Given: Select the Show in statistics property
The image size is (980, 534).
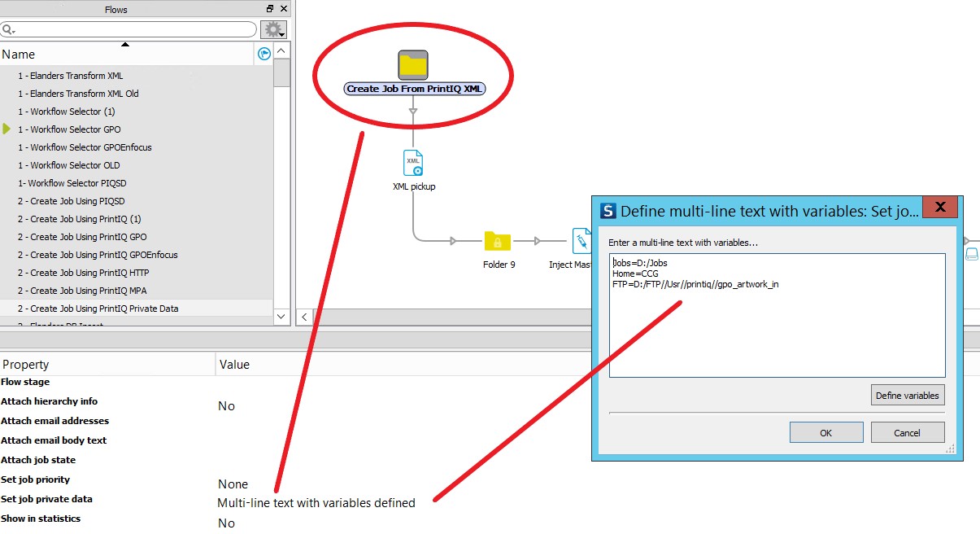Looking at the screenshot, I should tap(41, 519).
